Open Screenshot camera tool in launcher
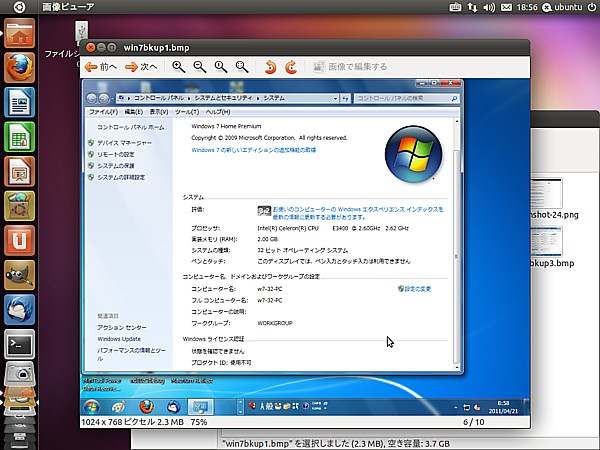600x450 pixels. point(20,374)
